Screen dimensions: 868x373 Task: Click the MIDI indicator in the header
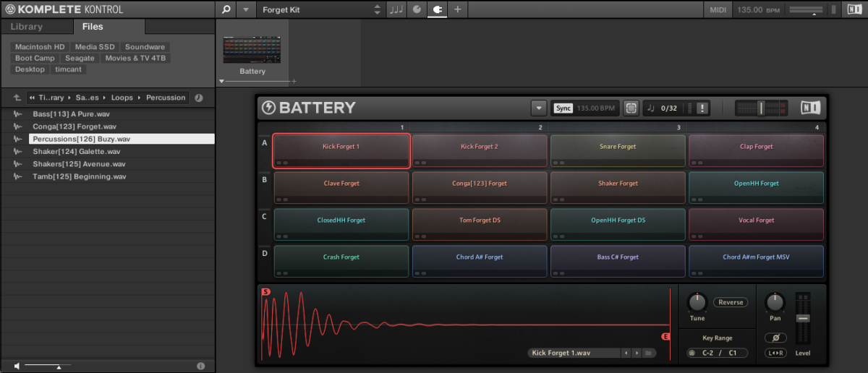718,9
